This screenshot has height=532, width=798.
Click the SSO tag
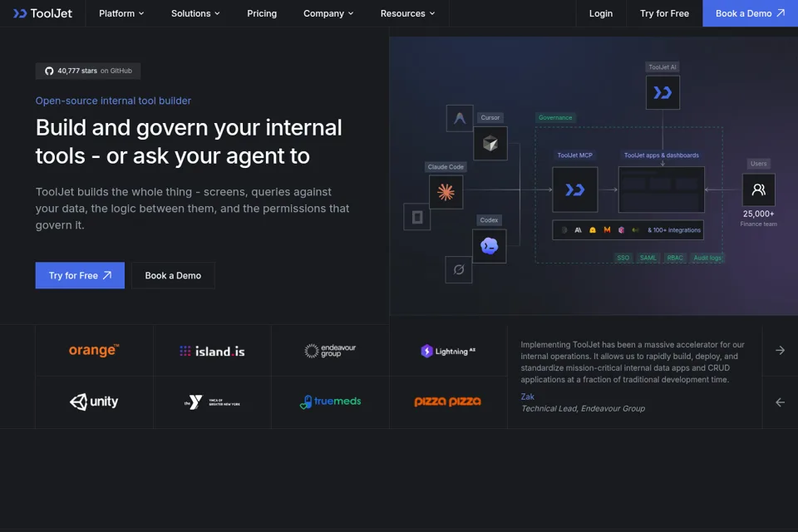pyautogui.click(x=623, y=258)
